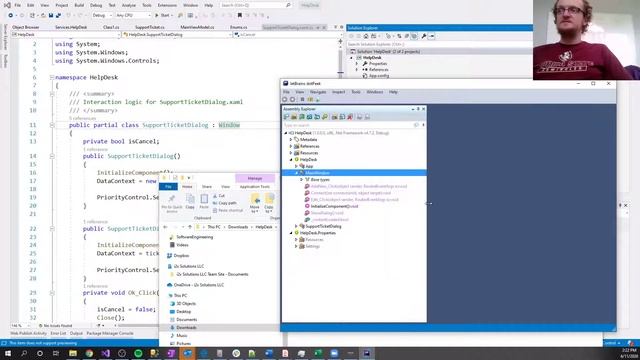The image size is (640, 360).
Task: Expand Resources node under HelpDesk assembly
Action: 291,153
